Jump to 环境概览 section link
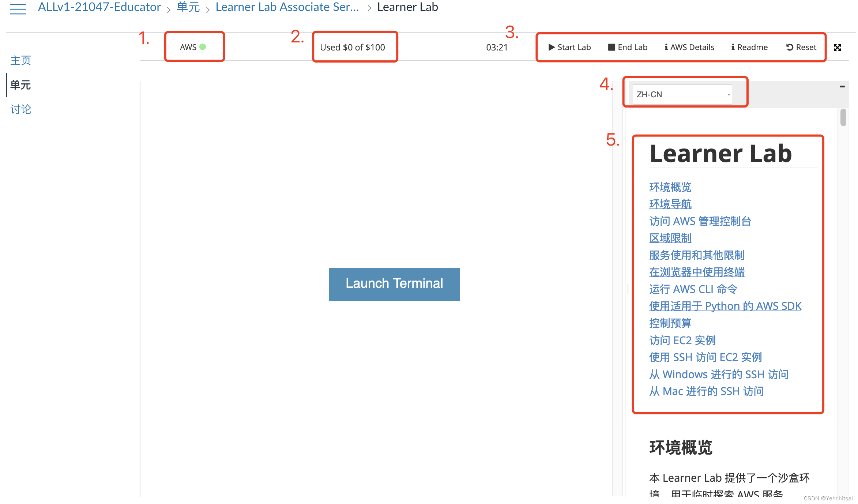This screenshot has height=504, width=858. point(670,187)
